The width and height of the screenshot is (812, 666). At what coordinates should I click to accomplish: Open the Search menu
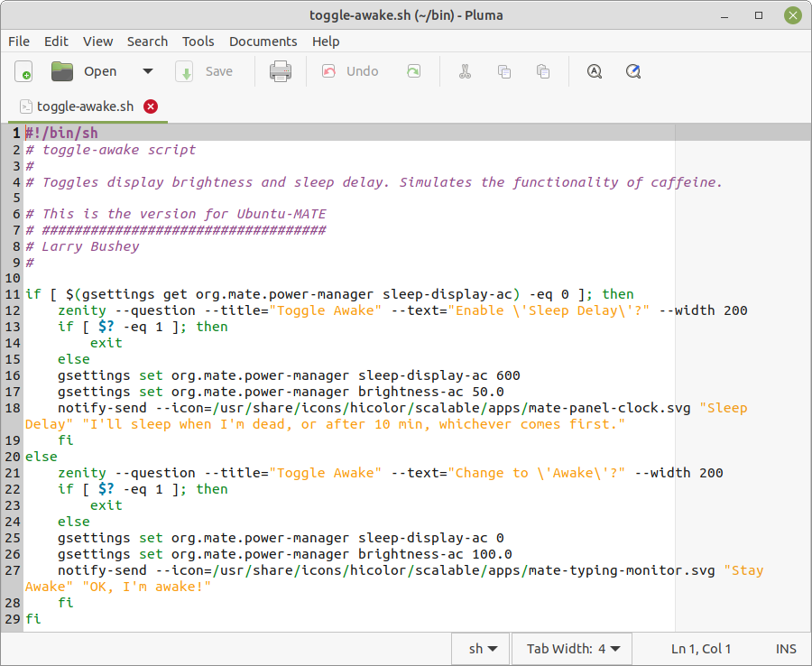(x=148, y=42)
